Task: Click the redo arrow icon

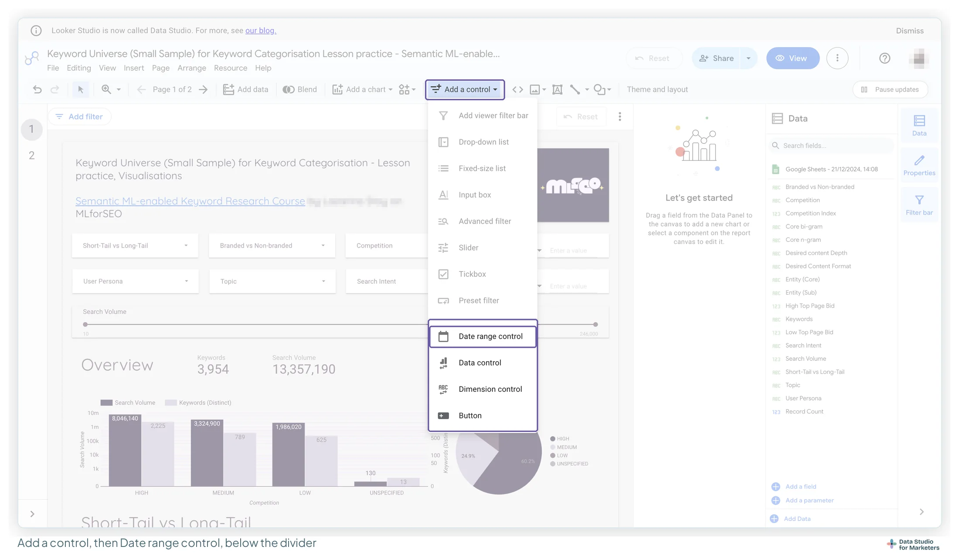Action: coord(54,89)
